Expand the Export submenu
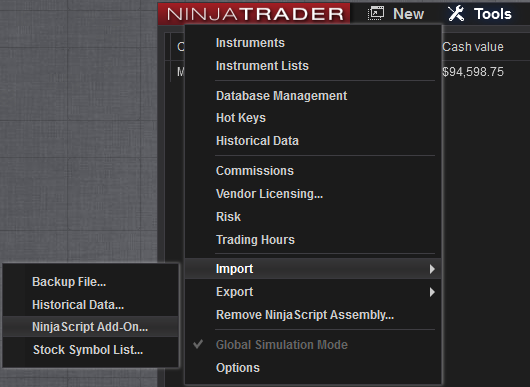This screenshot has height=387, width=530. [313, 292]
